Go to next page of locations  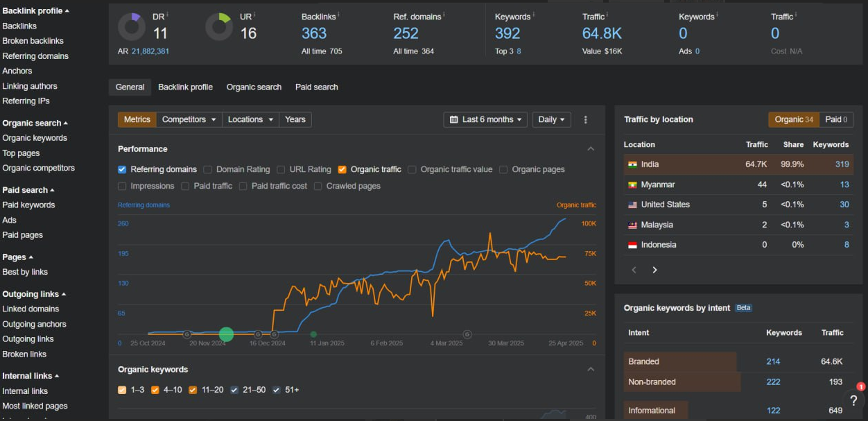click(654, 270)
